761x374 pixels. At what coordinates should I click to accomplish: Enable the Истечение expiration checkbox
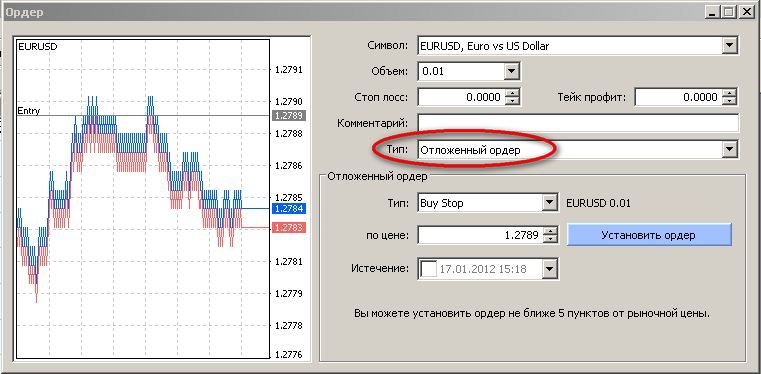pyautogui.click(x=429, y=268)
